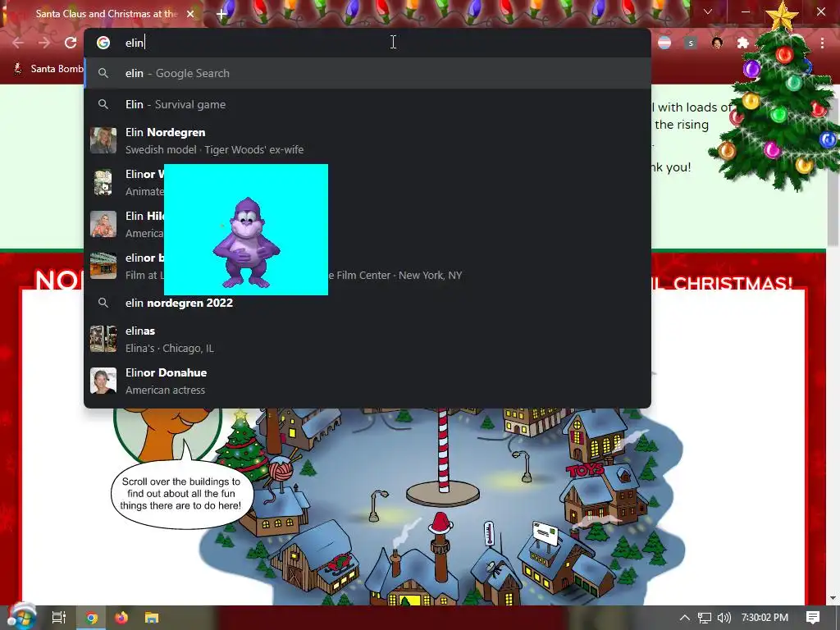The image size is (840, 630).
Task: Click the Elinor Wonders Why suggestion thumbnail
Action: [103, 182]
